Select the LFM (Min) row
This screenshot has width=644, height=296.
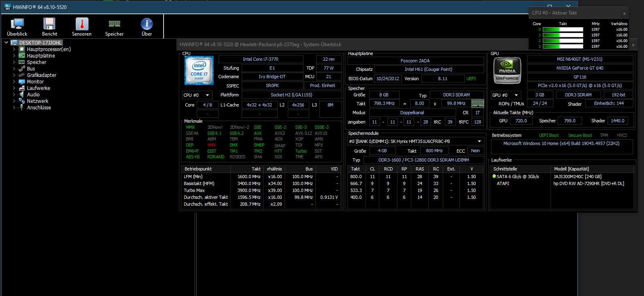click(x=261, y=177)
